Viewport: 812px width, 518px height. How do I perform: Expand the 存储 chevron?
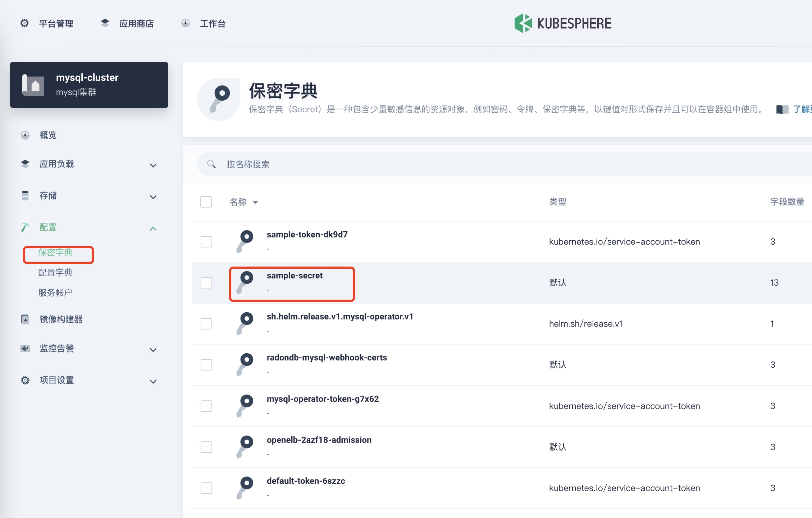click(153, 197)
